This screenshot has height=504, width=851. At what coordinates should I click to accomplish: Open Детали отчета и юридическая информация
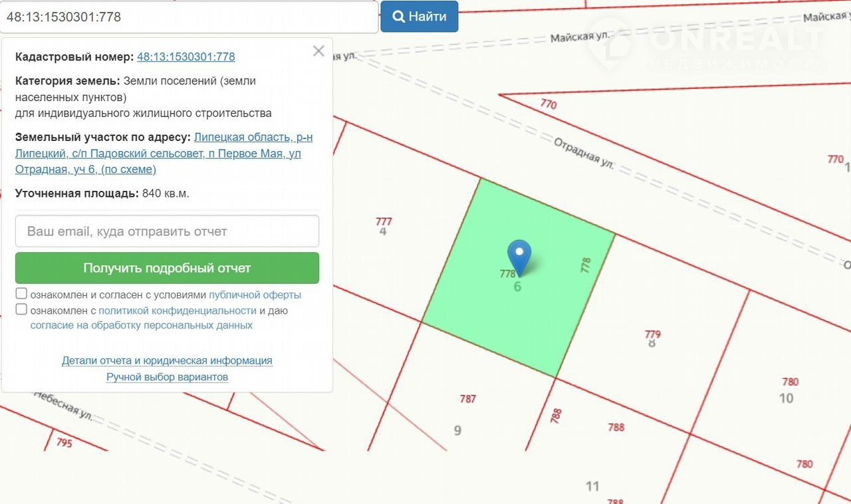pos(167,360)
